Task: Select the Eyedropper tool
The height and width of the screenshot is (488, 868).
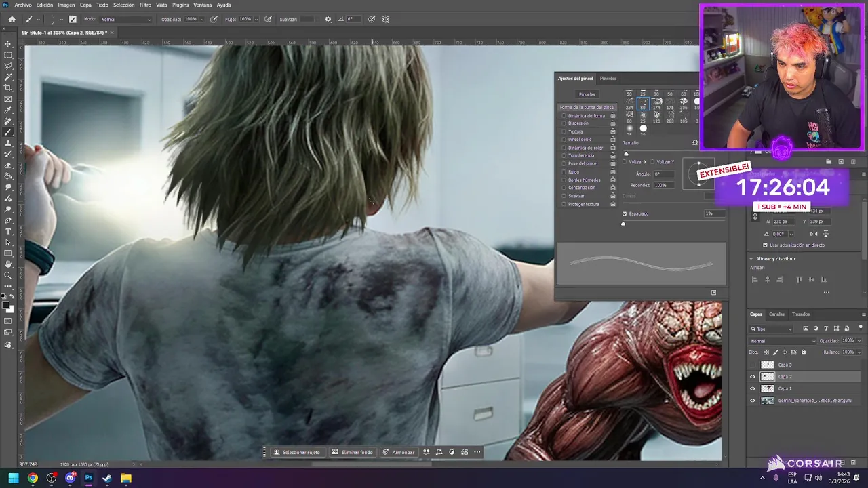Action: 8,110
